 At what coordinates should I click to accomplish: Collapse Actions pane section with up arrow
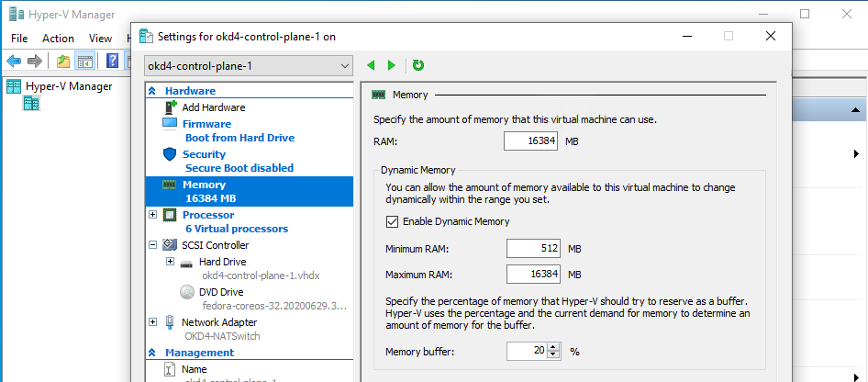pyautogui.click(x=855, y=110)
